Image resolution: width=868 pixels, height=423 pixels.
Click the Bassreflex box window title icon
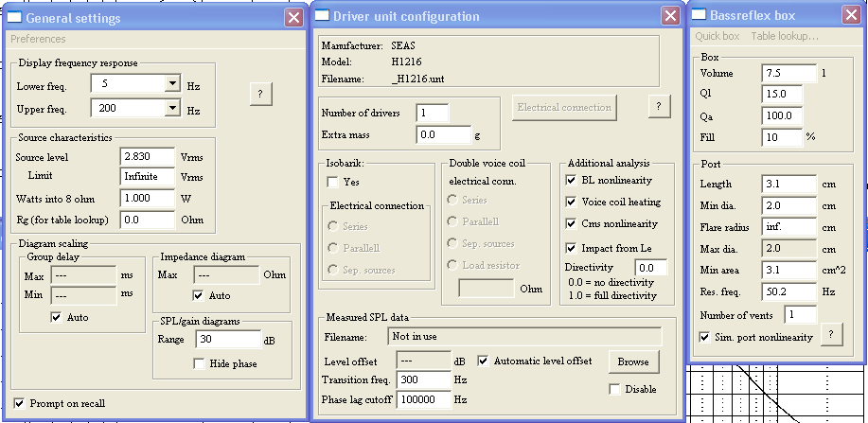click(x=700, y=15)
